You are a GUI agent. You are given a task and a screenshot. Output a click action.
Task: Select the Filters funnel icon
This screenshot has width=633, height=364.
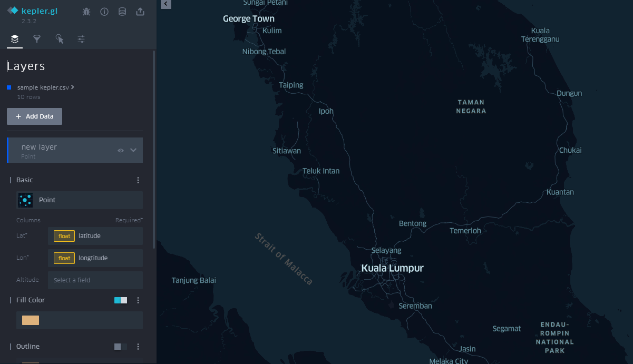[x=37, y=38]
